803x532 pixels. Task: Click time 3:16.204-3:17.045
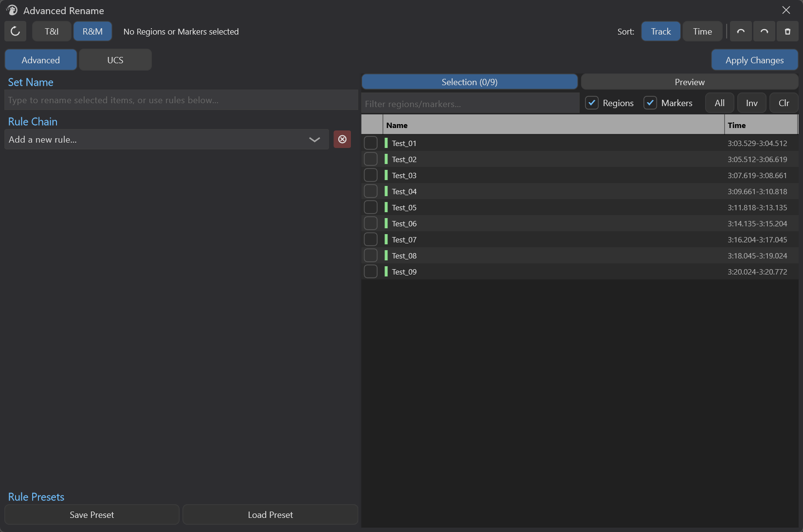tap(757, 239)
